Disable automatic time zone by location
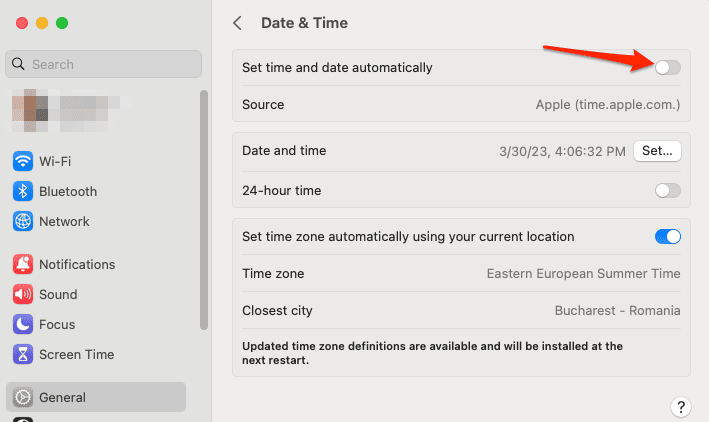 click(667, 237)
